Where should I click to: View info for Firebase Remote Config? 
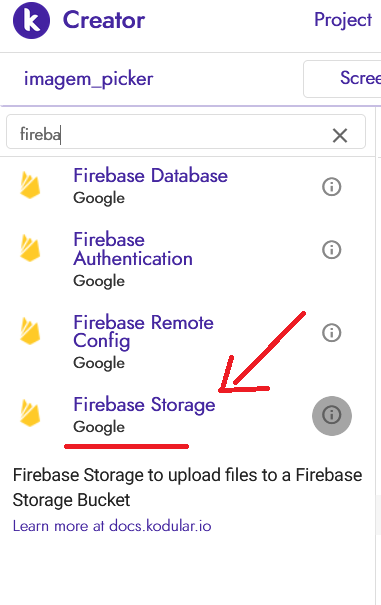332,333
